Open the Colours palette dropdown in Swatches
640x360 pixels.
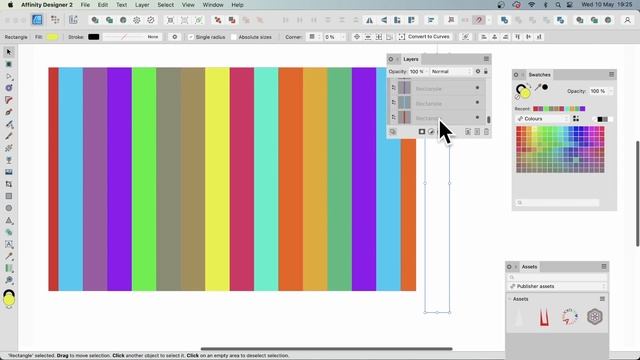[x=543, y=119]
